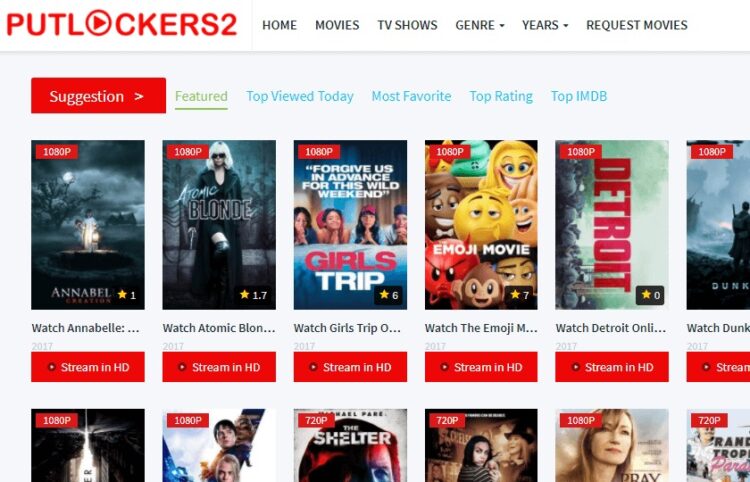
Task: Click the 1080P badge on Detroit poster
Action: (x=581, y=152)
